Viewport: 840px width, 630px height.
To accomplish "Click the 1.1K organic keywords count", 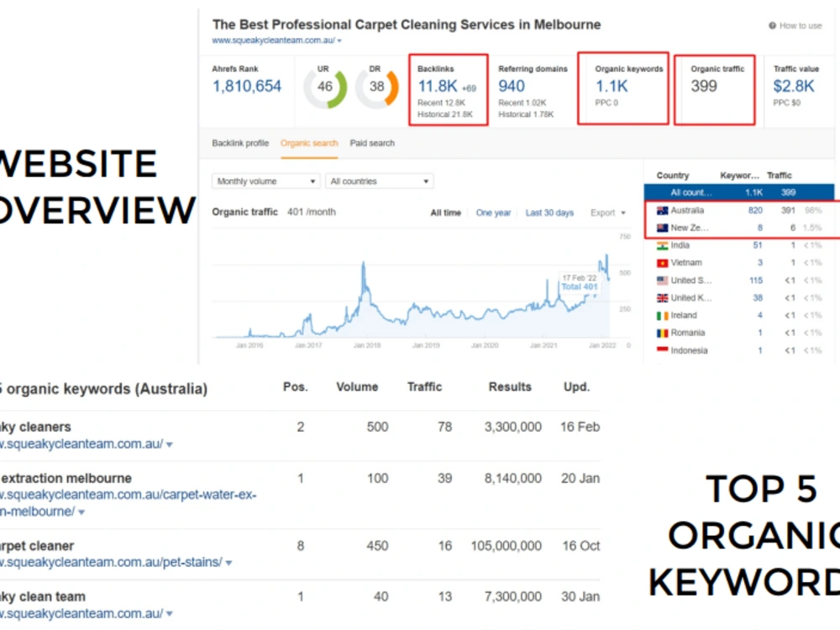I will pos(612,87).
